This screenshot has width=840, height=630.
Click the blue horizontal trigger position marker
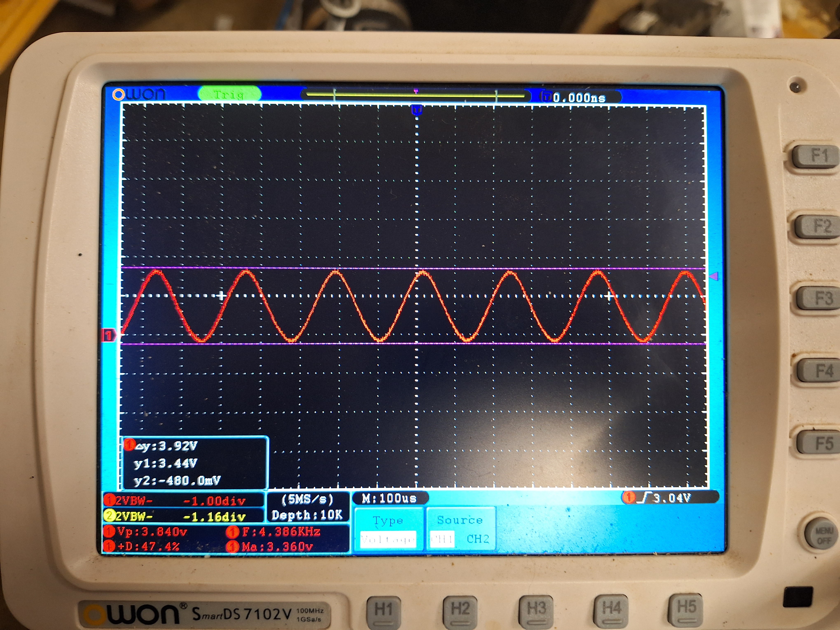[417, 111]
